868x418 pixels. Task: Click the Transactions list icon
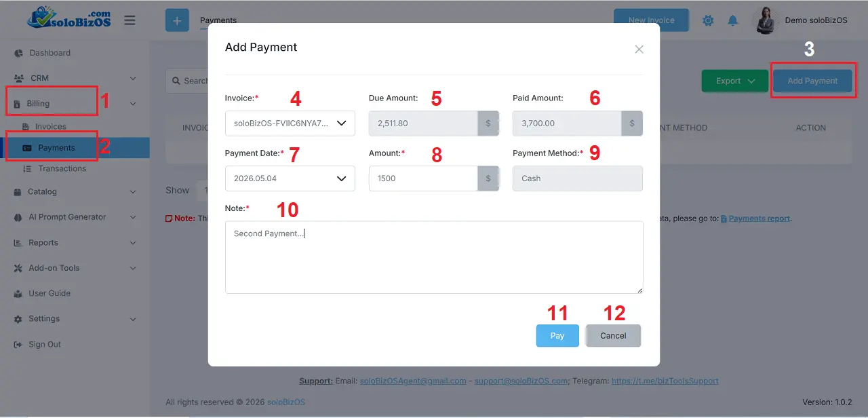26,168
